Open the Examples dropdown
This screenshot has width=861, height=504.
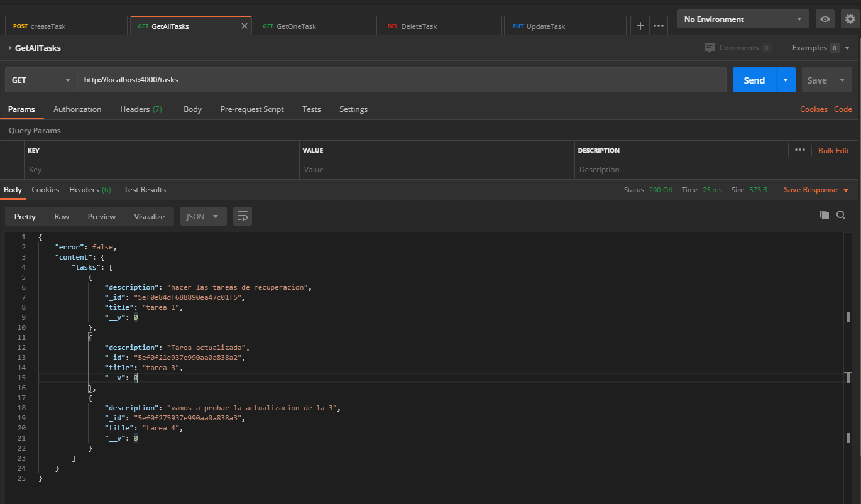click(820, 48)
